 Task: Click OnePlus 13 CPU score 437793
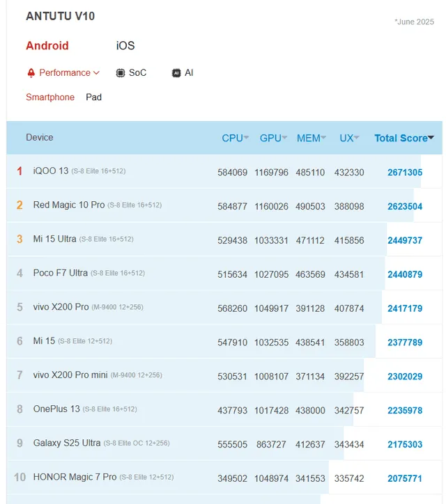click(232, 411)
